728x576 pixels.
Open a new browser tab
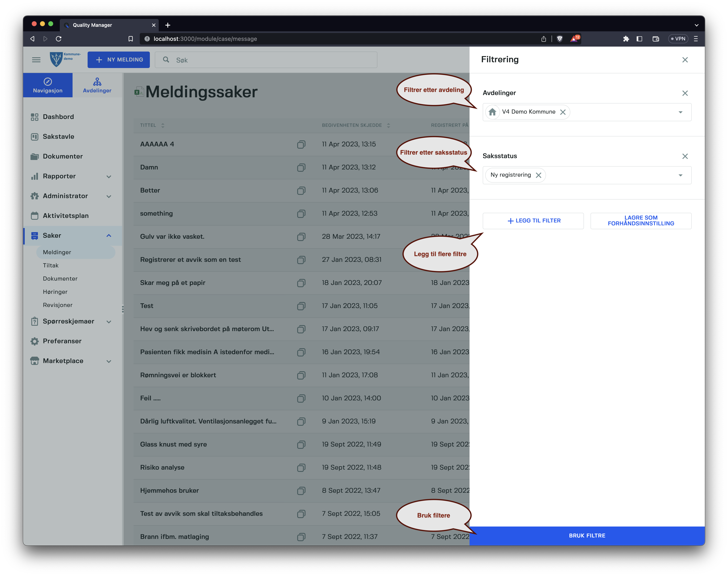point(168,25)
